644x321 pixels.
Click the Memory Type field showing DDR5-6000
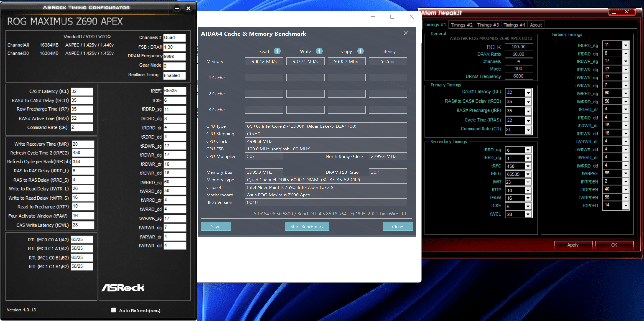click(x=326, y=180)
